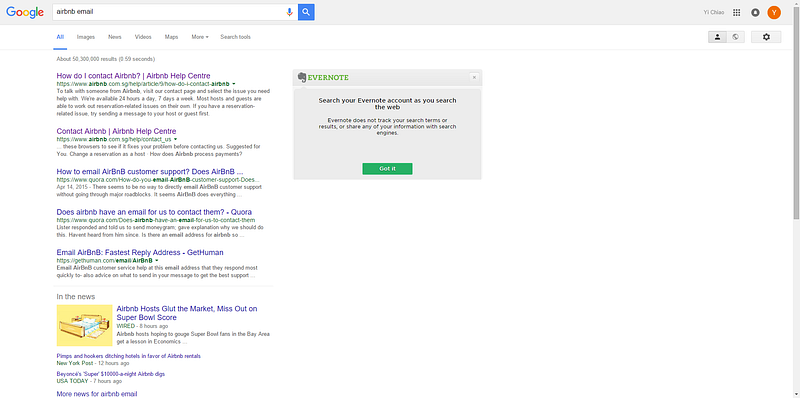
Task: Switch to the Maps tab
Action: click(x=171, y=37)
